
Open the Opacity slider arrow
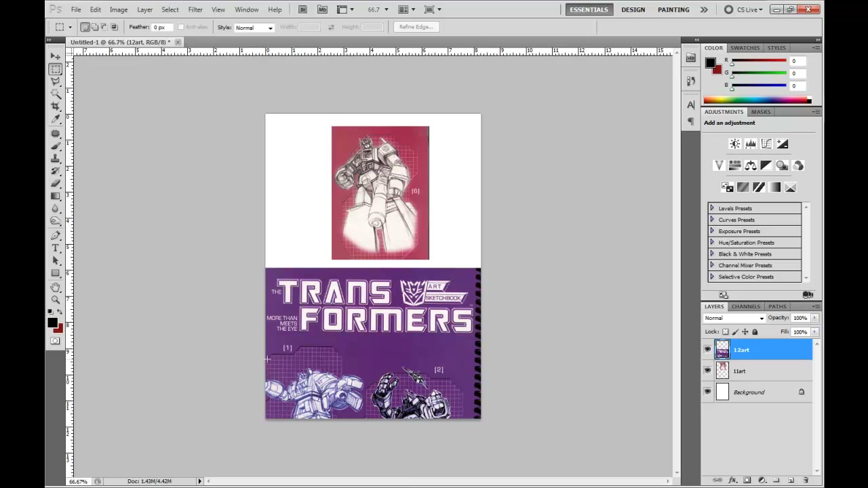click(814, 318)
